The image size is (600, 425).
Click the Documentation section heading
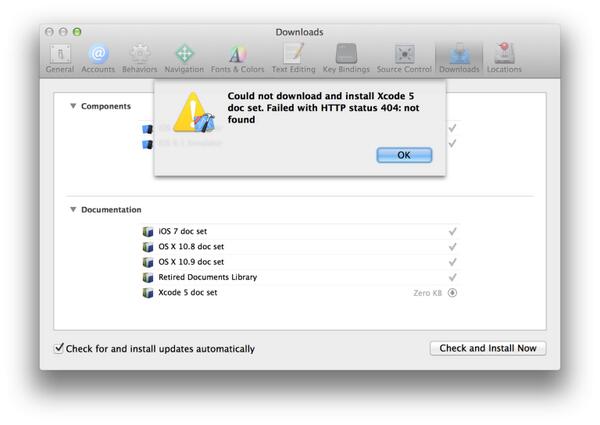click(111, 210)
